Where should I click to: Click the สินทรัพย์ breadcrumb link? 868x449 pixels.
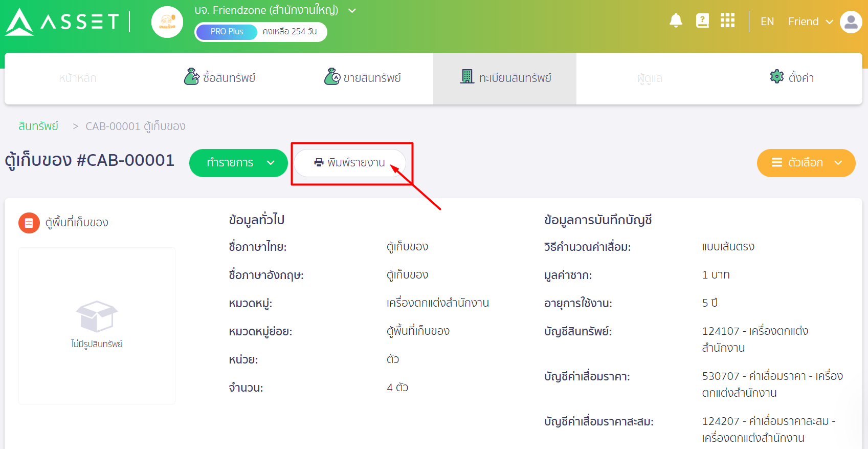click(38, 126)
